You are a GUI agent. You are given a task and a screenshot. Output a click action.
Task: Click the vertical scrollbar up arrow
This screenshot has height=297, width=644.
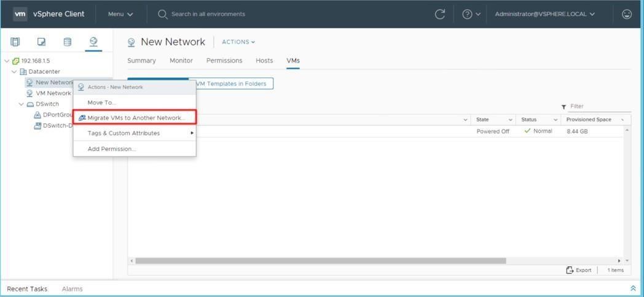tap(627, 130)
